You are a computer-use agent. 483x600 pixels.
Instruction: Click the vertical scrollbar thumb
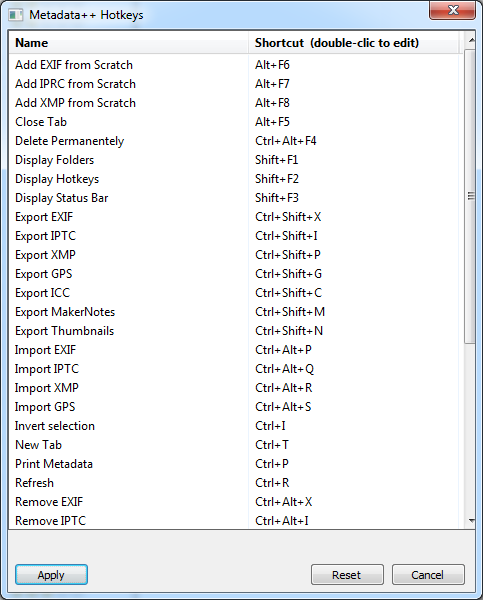[471, 196]
